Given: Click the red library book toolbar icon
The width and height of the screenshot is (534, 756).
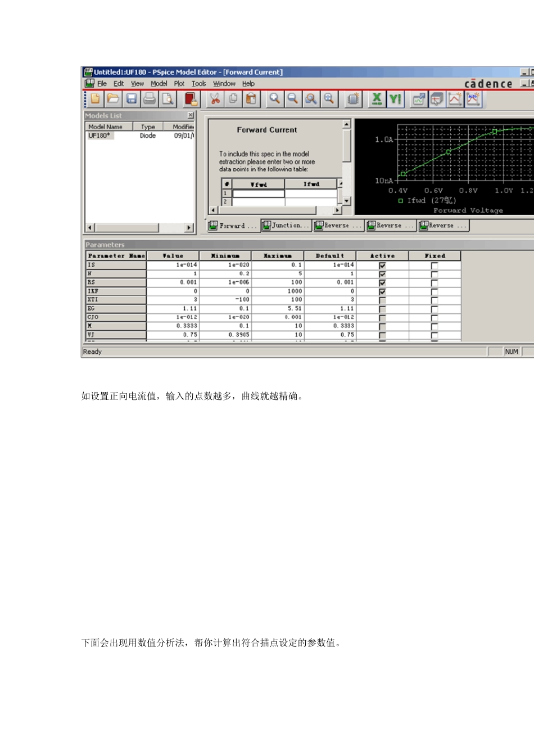Looking at the screenshot, I should point(191,99).
